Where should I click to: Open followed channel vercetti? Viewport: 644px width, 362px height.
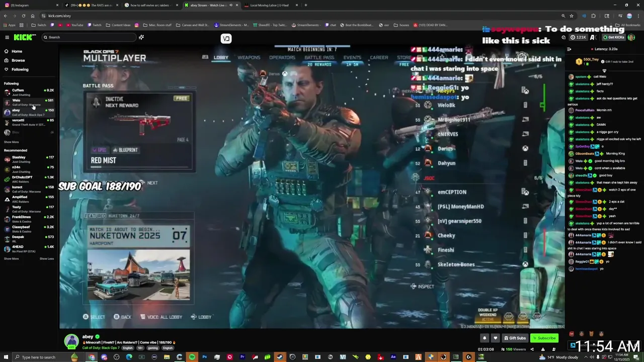coord(29,122)
